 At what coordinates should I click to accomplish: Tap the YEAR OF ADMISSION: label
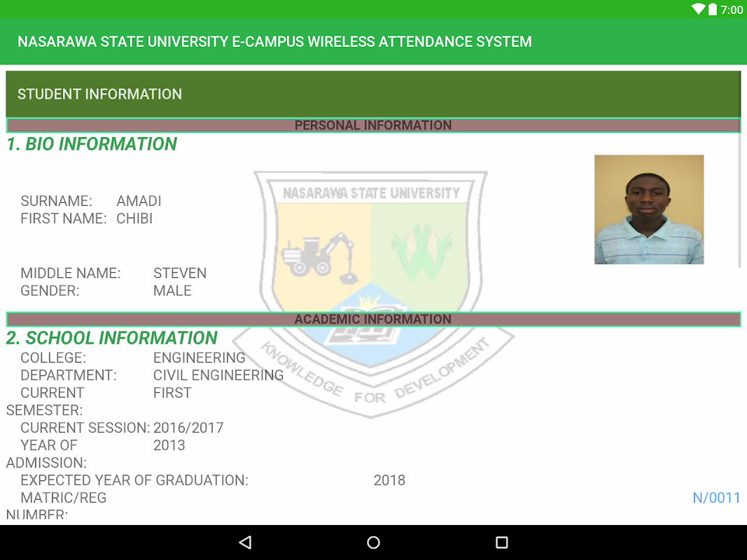[46, 454]
